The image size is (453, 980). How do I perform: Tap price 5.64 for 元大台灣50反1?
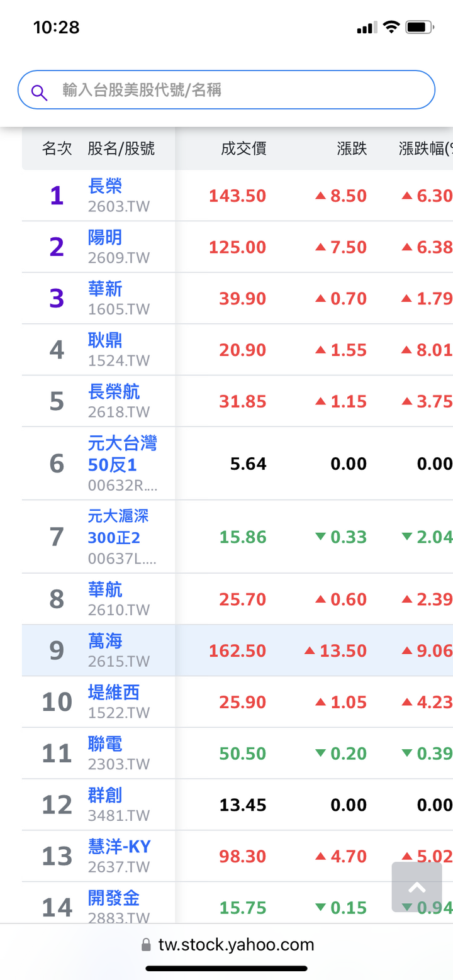click(249, 465)
